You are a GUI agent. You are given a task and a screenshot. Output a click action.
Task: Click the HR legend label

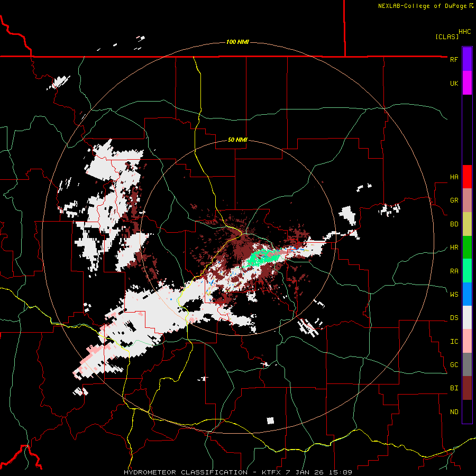pos(454,248)
